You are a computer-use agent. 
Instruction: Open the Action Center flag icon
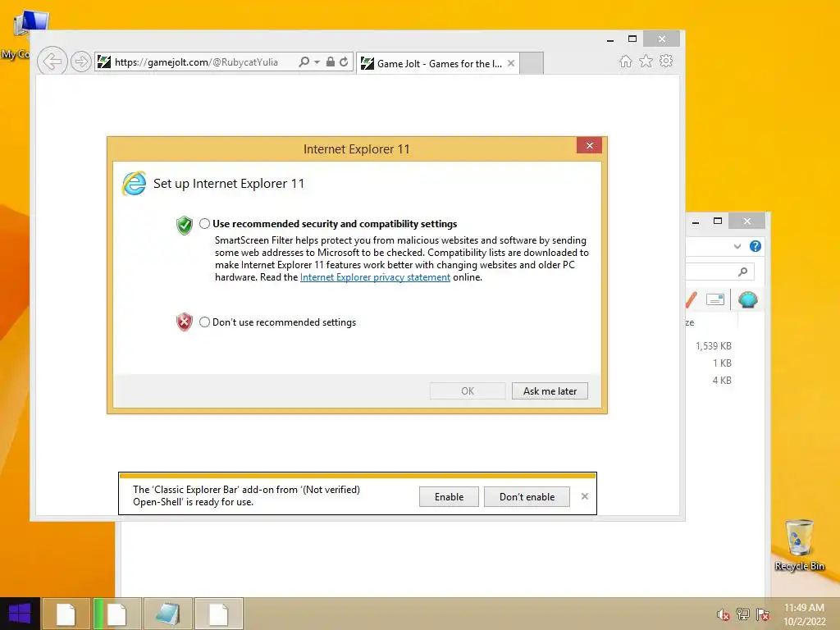[763, 614]
